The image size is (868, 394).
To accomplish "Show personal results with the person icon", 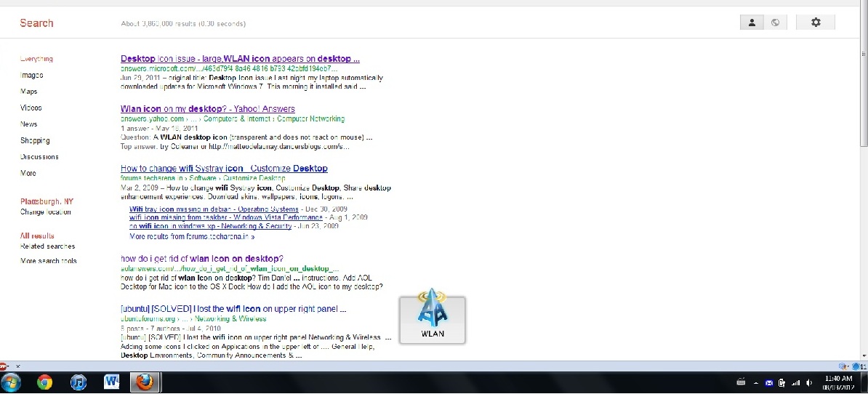I will (x=752, y=23).
